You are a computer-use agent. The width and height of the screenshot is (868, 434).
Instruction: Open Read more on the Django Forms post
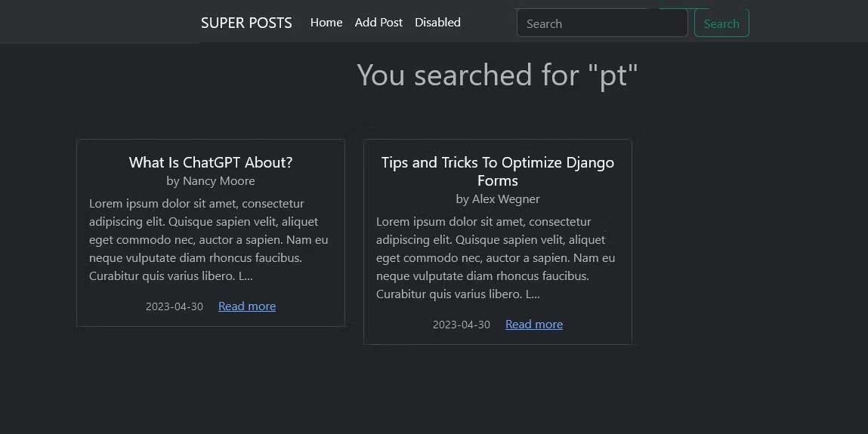click(x=534, y=325)
